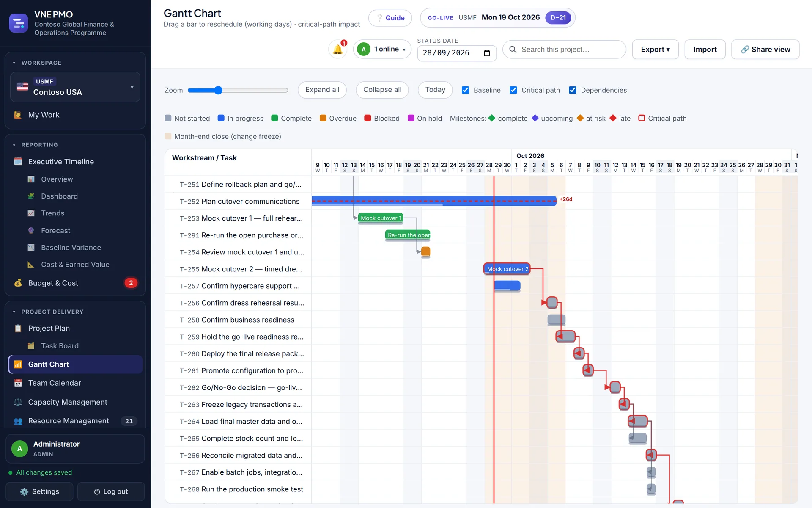812x508 pixels.
Task: Click the Settings gear icon
Action: tap(24, 492)
